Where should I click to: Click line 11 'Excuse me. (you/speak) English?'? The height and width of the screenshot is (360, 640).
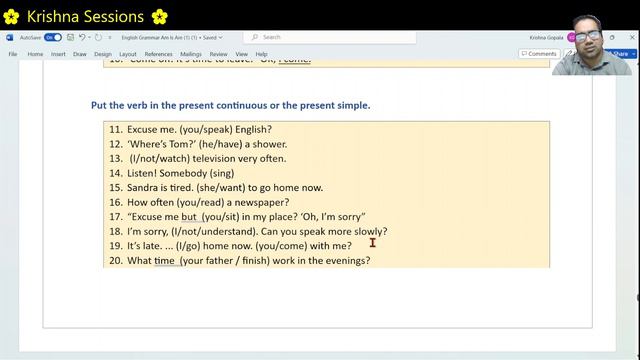coord(199,129)
